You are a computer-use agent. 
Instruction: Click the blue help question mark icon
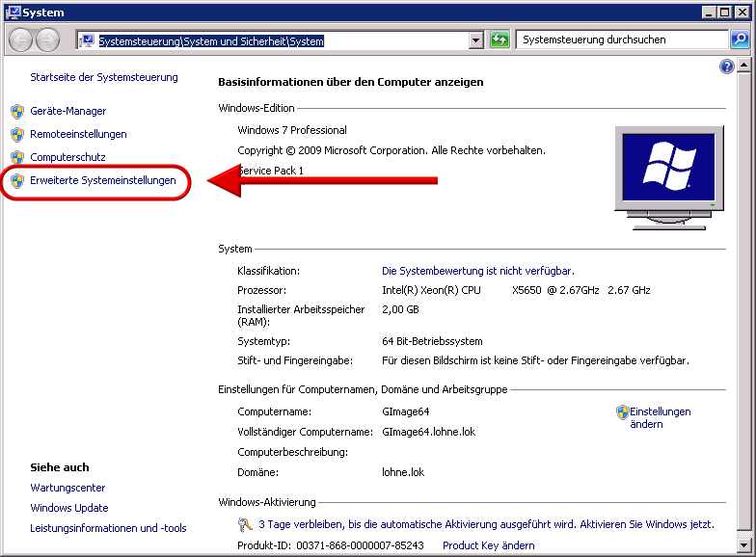[x=727, y=66]
